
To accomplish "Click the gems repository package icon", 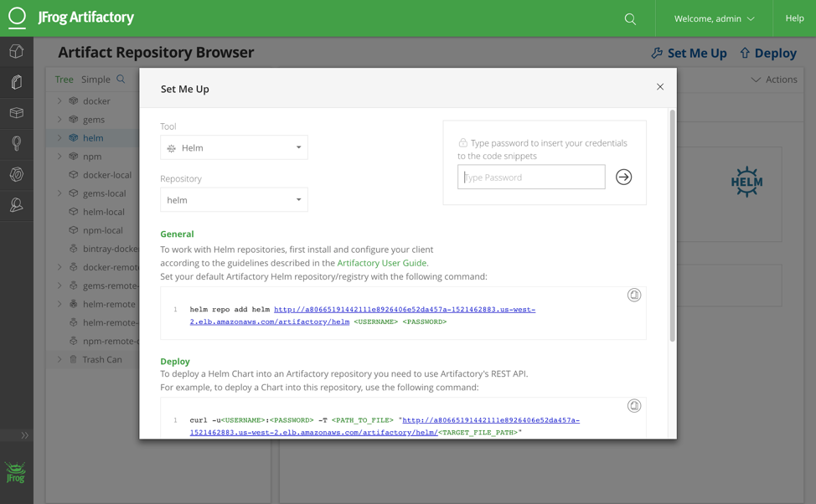I will point(74,119).
